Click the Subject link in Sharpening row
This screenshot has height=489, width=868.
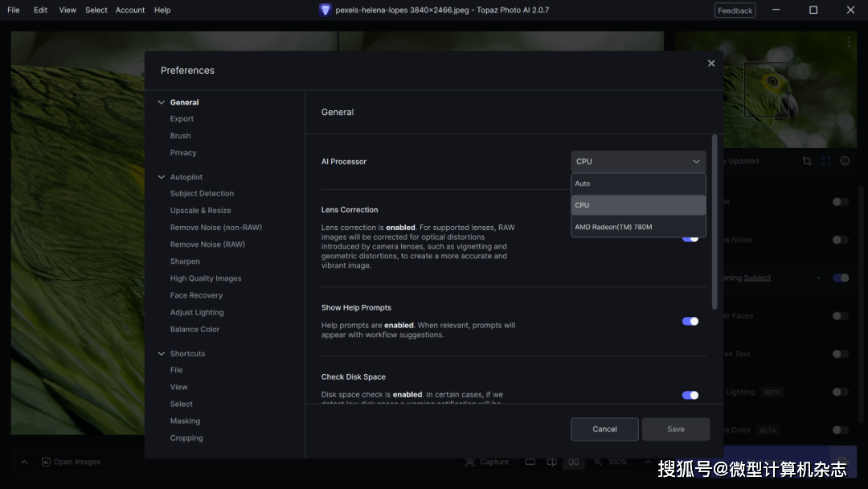point(757,278)
